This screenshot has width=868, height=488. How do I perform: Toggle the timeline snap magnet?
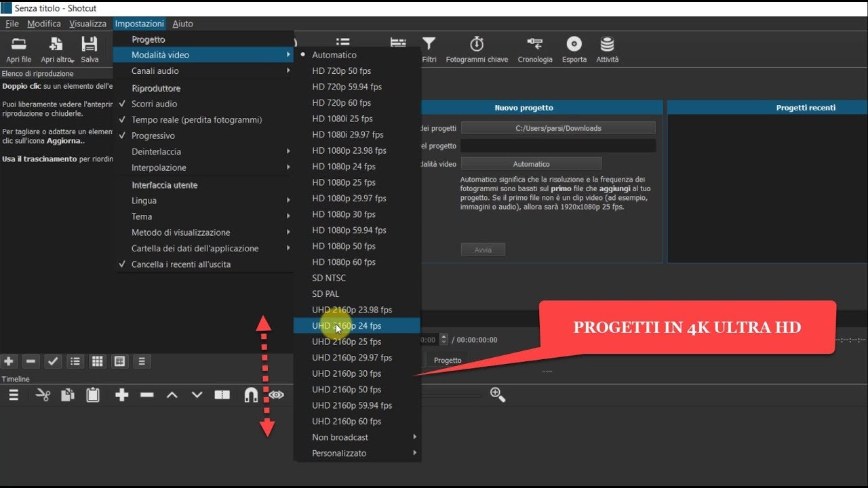(x=251, y=394)
